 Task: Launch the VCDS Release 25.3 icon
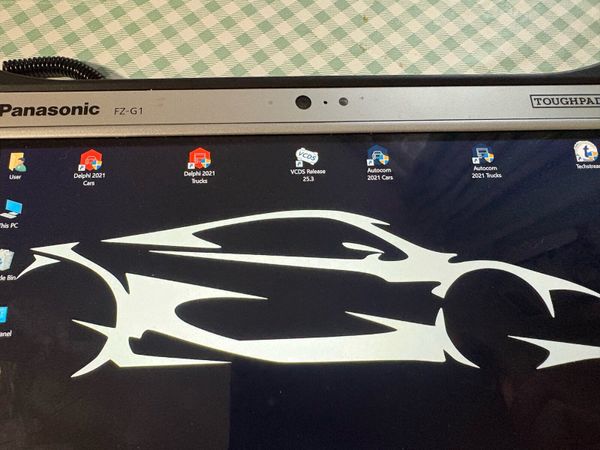[x=307, y=157]
